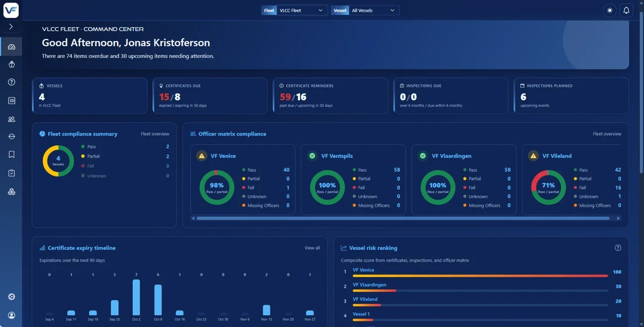This screenshot has height=327, width=644.
Task: Click View all in certificate expiry timeline
Action: coord(312,248)
